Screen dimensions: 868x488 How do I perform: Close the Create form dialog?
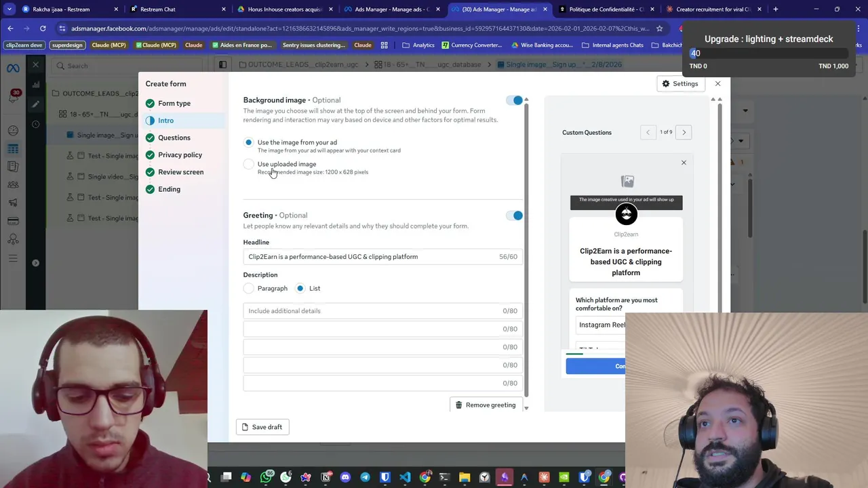point(717,83)
